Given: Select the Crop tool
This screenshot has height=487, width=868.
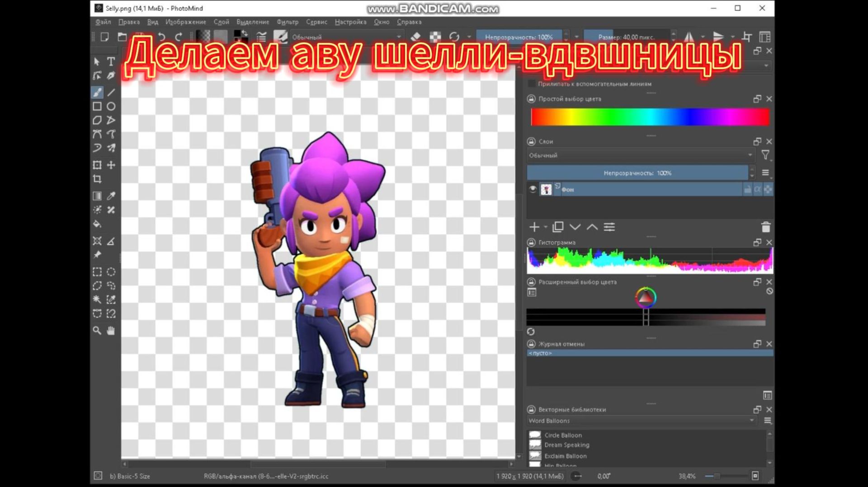Looking at the screenshot, I should coord(97,179).
